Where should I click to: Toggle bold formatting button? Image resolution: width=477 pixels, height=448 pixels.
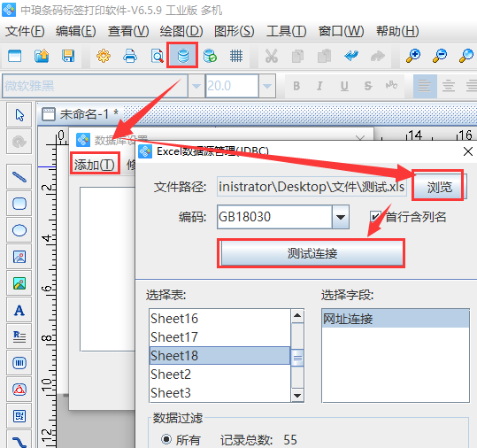[x=296, y=86]
